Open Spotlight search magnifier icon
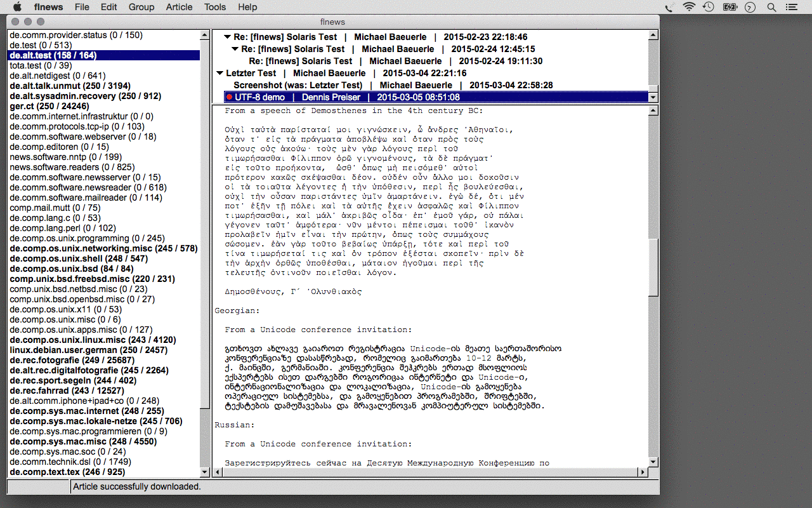Viewport: 812px width, 508px height. point(771,7)
